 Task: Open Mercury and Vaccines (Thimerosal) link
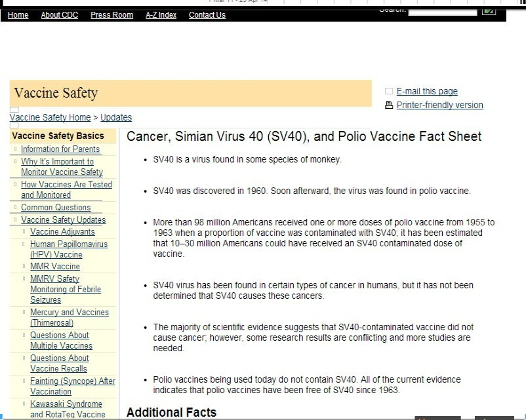pos(70,317)
